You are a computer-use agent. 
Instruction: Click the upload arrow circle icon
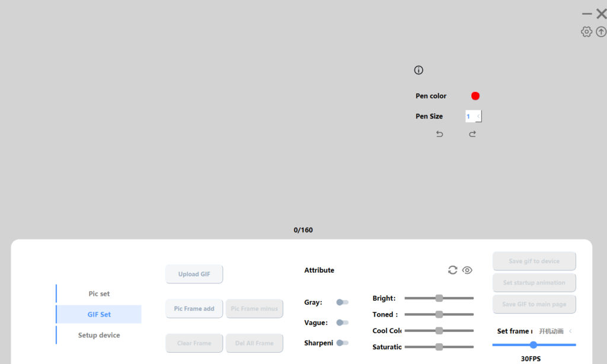601,32
